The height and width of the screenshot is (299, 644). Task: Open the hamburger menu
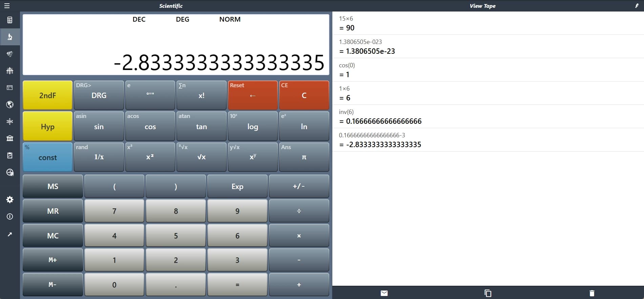(7, 6)
